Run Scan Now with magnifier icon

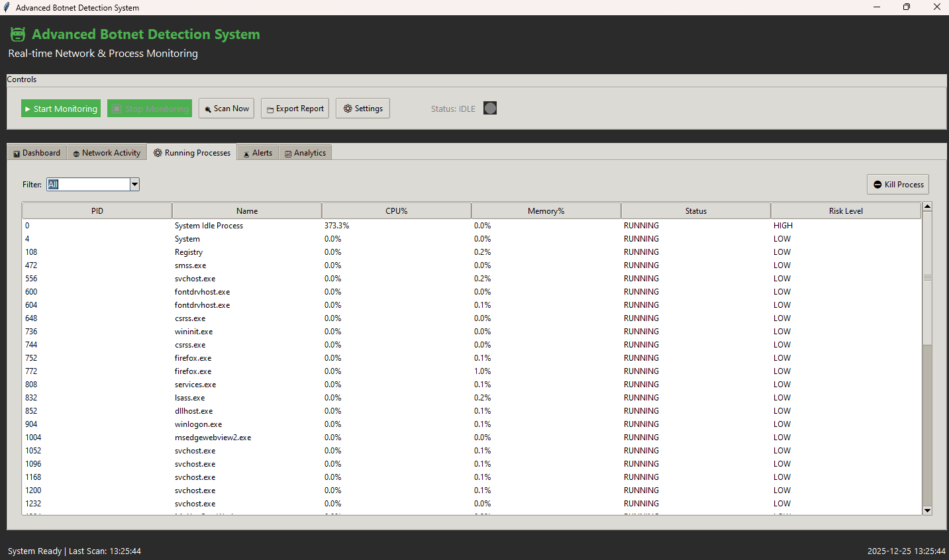pyautogui.click(x=226, y=109)
